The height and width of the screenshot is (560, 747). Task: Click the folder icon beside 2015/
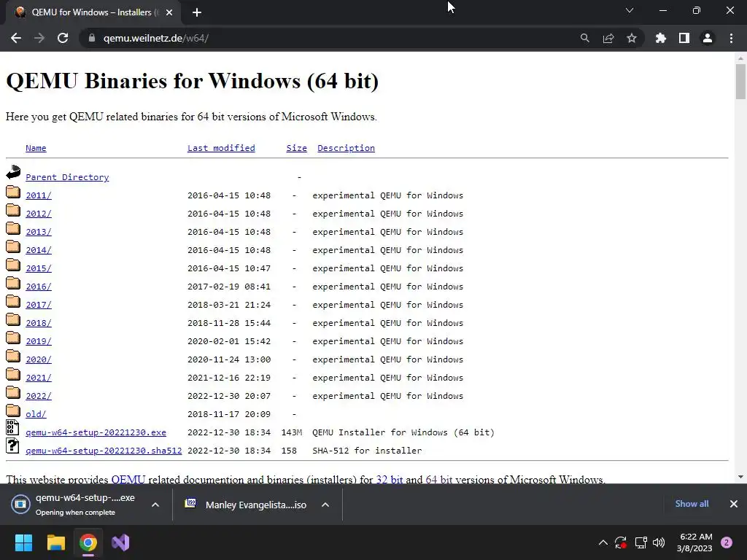[x=13, y=265]
